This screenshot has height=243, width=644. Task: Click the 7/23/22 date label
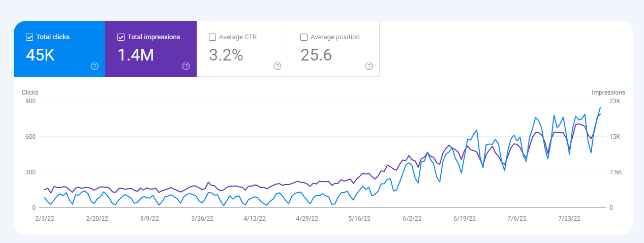coord(569,219)
